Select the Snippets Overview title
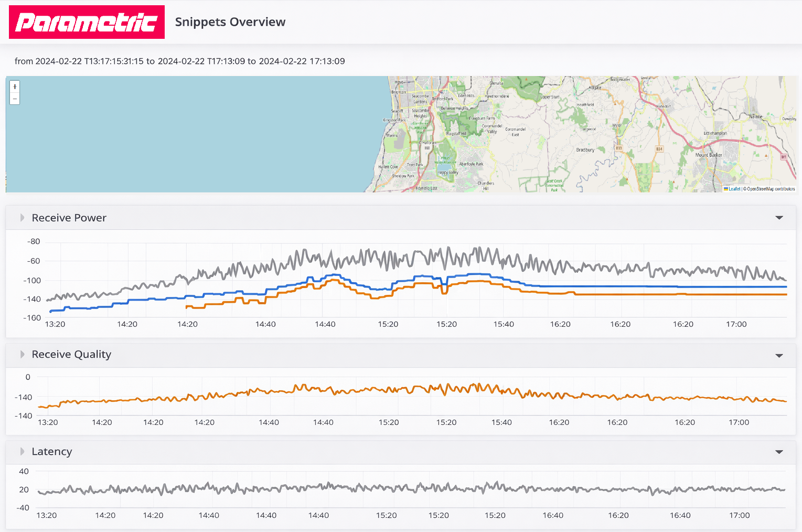The image size is (802, 532). [x=230, y=22]
